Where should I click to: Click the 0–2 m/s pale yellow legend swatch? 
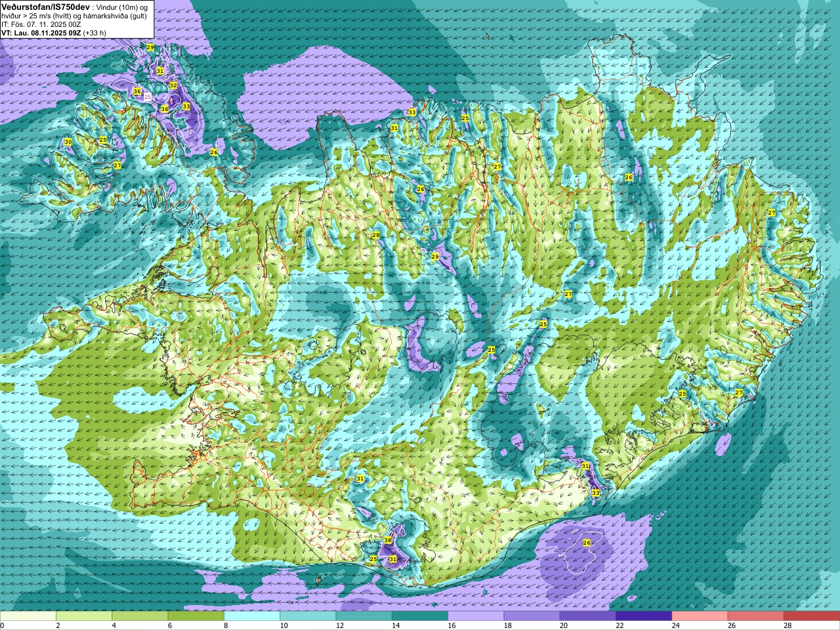tap(28, 616)
